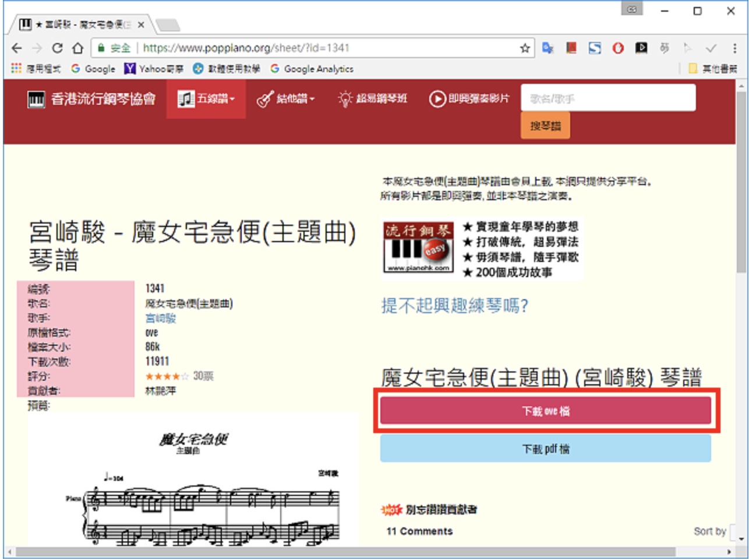The height and width of the screenshot is (560, 749).
Task: Open the Other Bookmarks folder
Action: tap(713, 69)
